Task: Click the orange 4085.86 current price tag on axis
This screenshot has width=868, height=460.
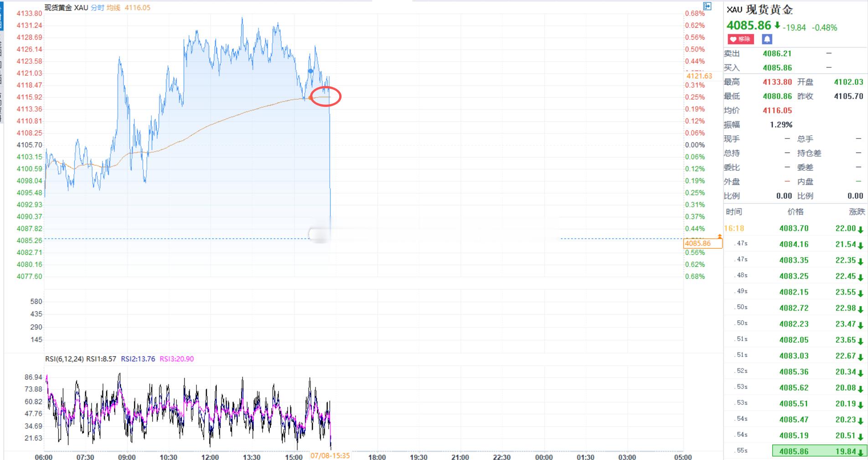Action: tap(703, 244)
